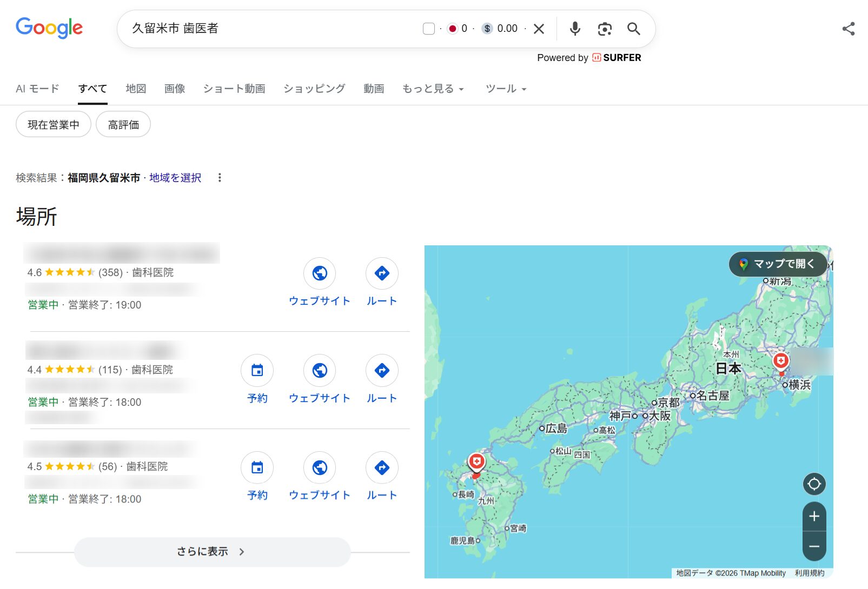
Task: Toggle the 高評価 filter chip
Action: (x=123, y=124)
